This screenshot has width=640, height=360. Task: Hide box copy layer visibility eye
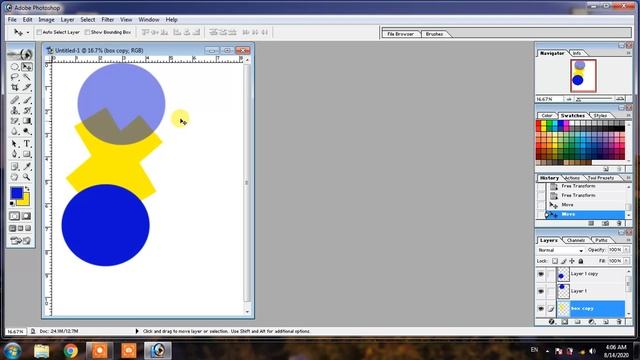coord(541,309)
